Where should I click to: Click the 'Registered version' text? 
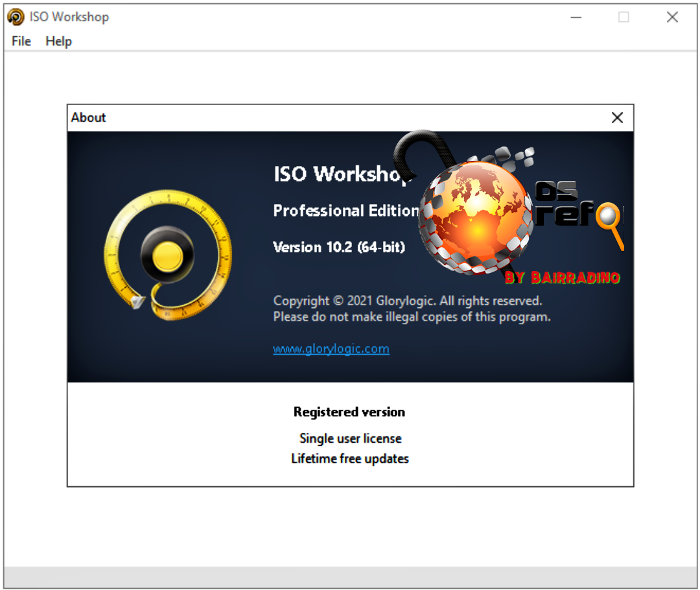point(349,412)
